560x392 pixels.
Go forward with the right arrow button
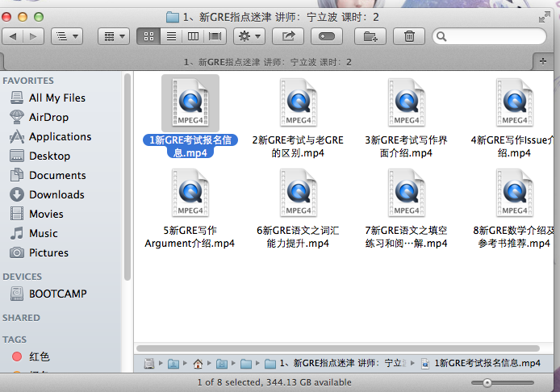tap(33, 36)
